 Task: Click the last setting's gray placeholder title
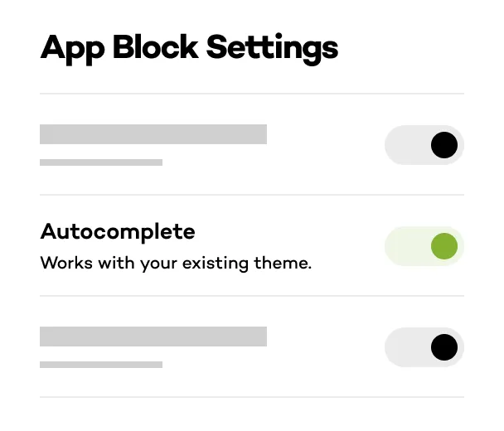[x=153, y=337]
